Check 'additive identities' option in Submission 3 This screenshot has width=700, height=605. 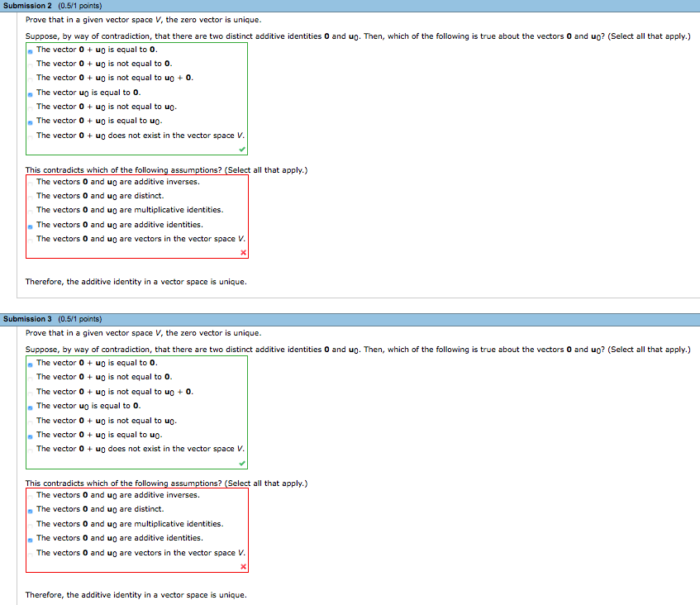pos(29,538)
